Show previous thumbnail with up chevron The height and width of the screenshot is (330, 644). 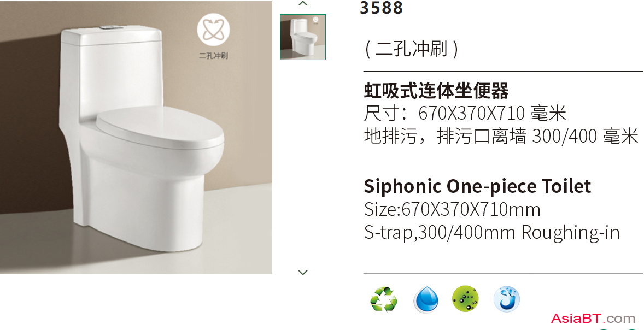pyautogui.click(x=303, y=4)
